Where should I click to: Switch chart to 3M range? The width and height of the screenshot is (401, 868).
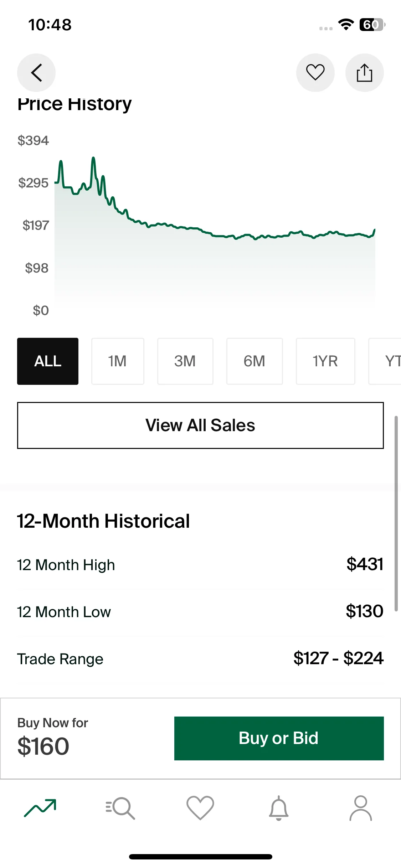(x=185, y=361)
